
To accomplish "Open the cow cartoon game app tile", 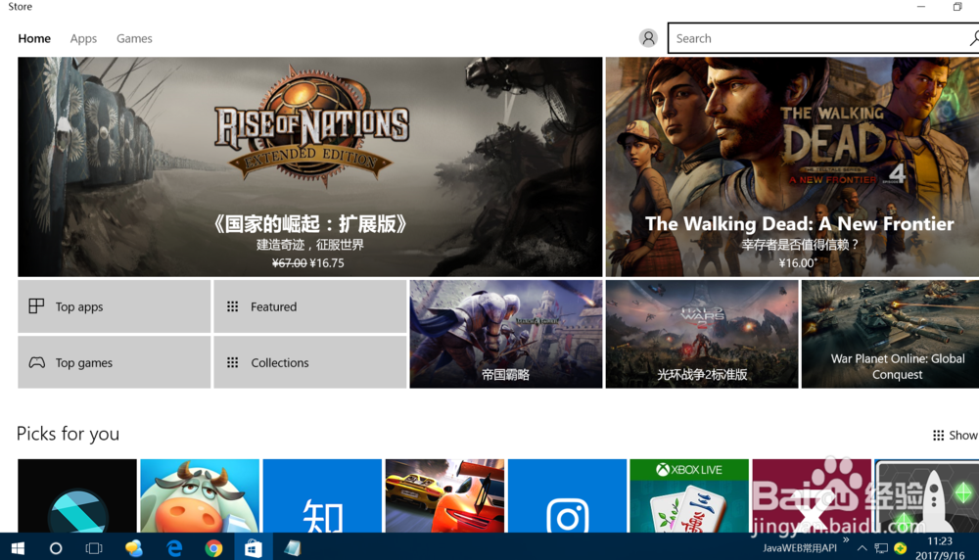I will [x=200, y=495].
